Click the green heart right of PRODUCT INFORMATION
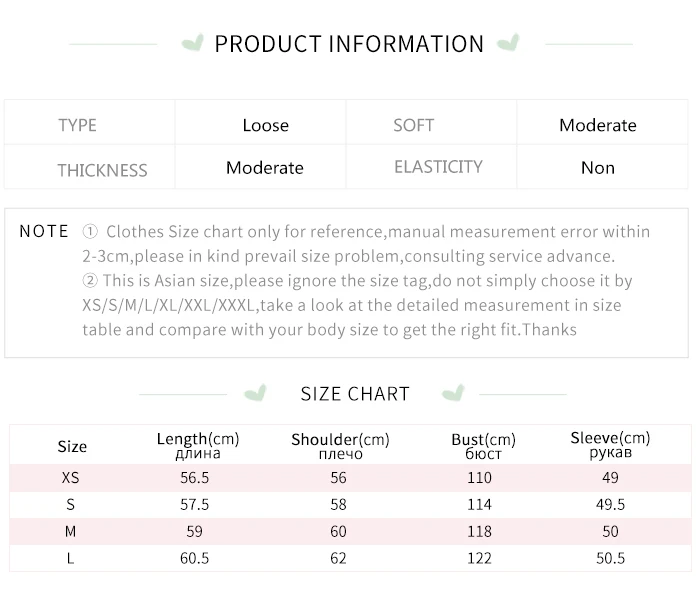This screenshot has height=603, width=700. [508, 43]
